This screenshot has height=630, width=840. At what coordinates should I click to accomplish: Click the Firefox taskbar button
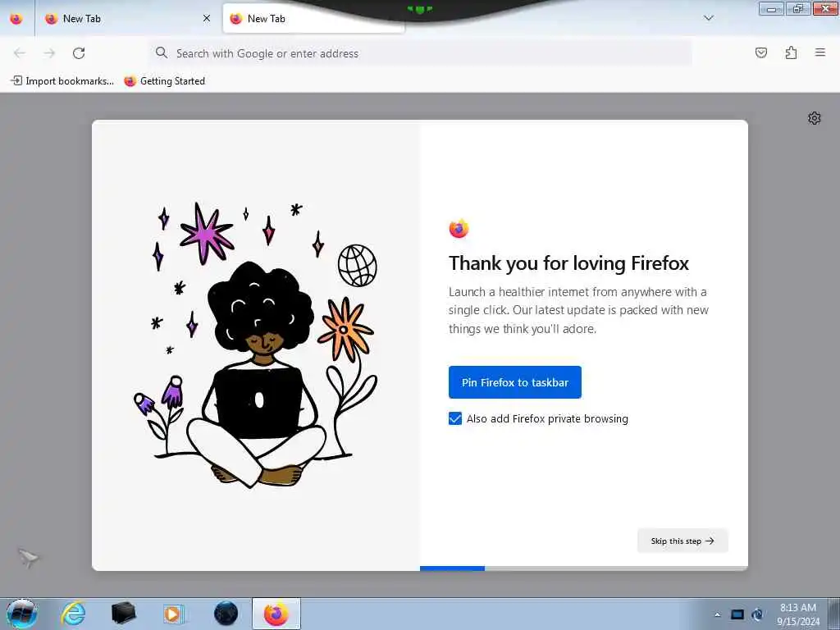[x=276, y=614]
